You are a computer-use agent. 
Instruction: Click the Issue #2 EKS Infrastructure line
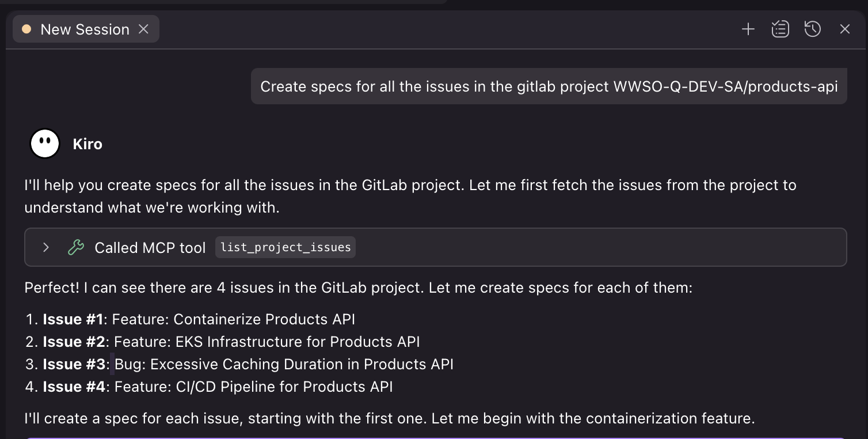[230, 341]
